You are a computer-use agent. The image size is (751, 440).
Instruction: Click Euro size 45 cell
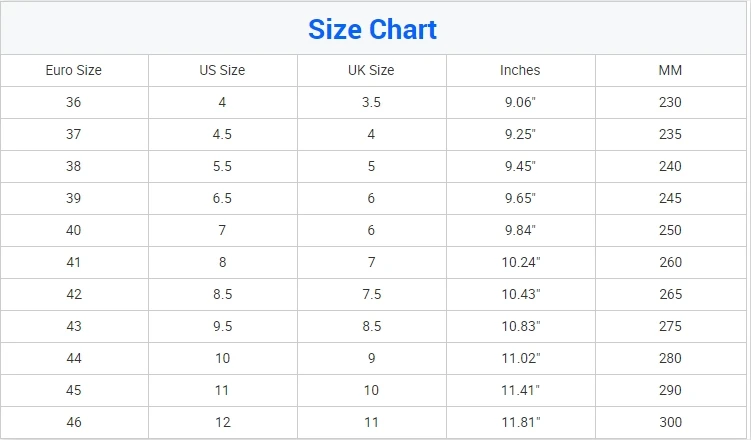74,390
